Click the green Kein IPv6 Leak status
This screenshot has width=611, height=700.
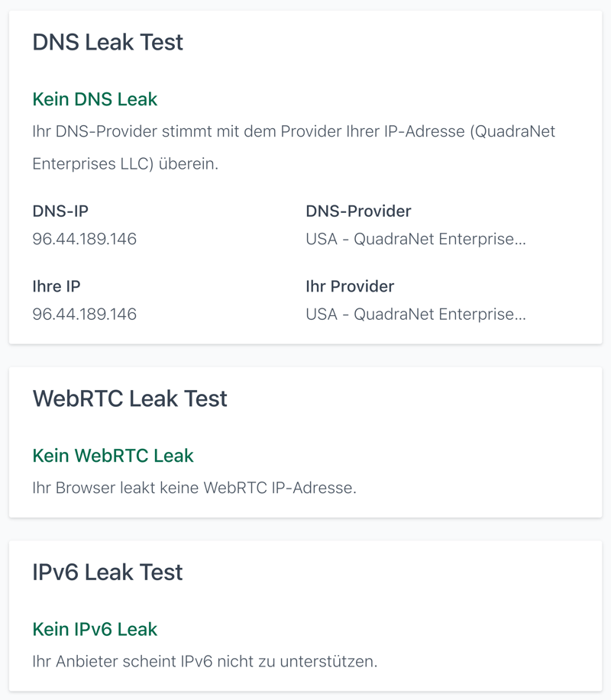point(95,630)
